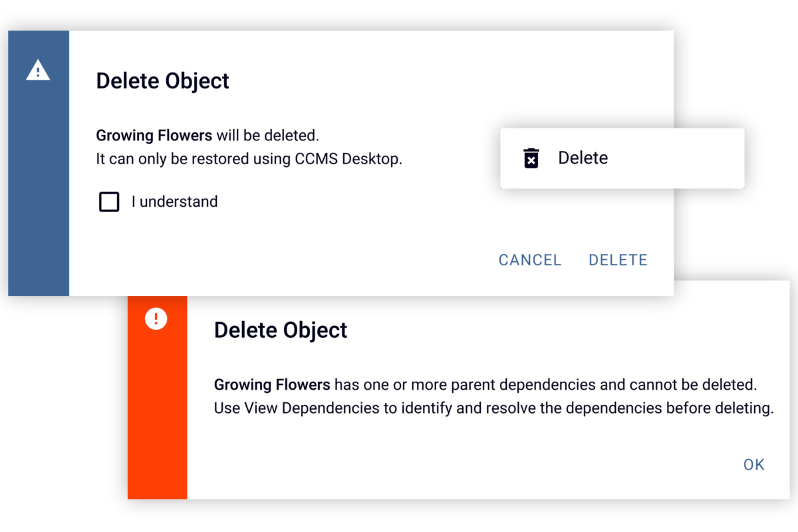Dismiss the error dialog with OK
The width and height of the screenshot is (798, 532).
pyautogui.click(x=754, y=465)
